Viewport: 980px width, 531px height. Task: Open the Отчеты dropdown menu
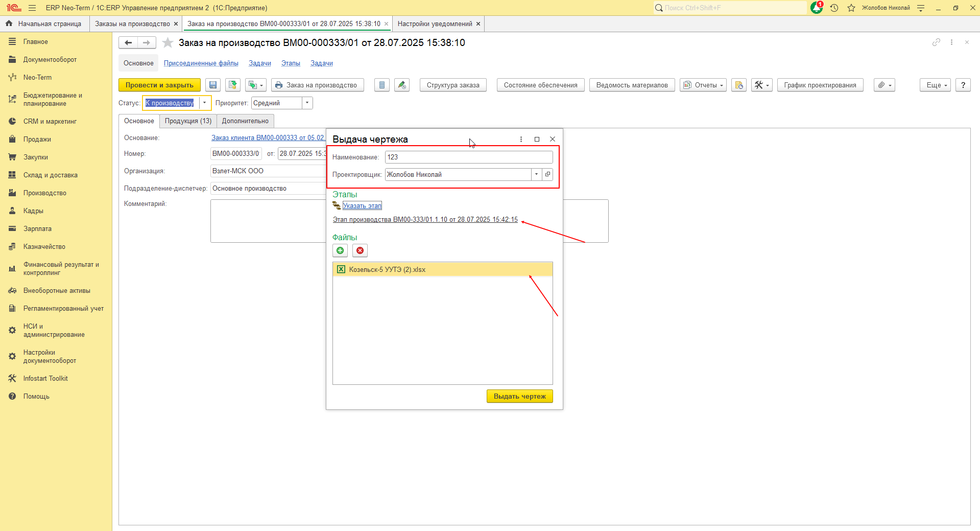703,85
